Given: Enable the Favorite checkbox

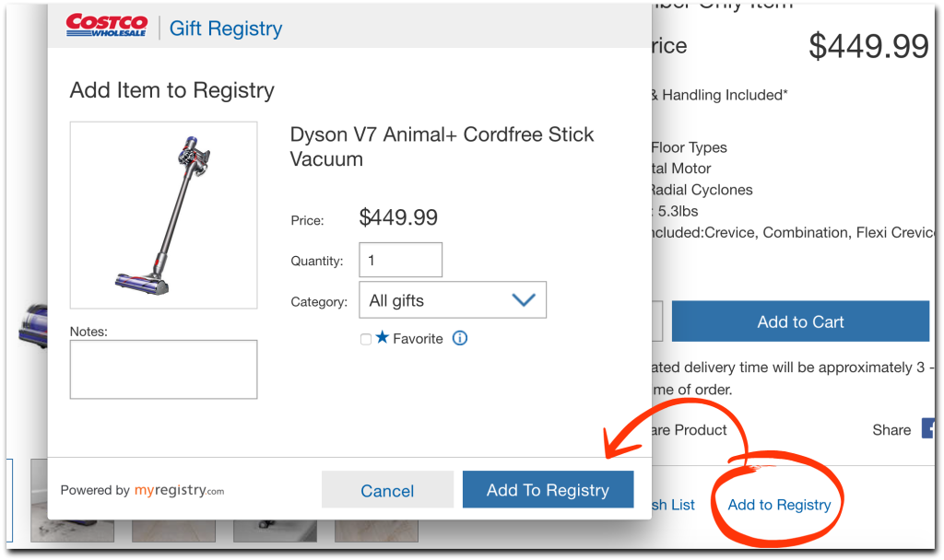Looking at the screenshot, I should 366,339.
